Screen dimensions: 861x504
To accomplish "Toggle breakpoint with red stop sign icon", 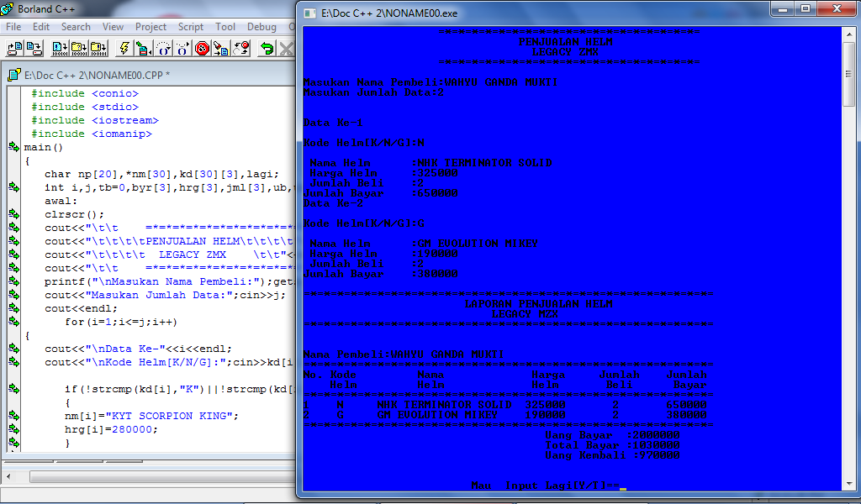I will [x=202, y=48].
